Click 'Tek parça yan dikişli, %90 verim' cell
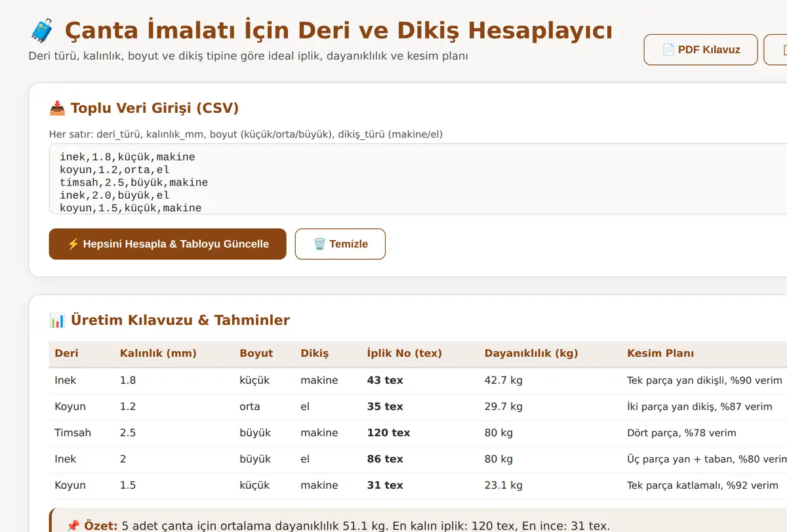This screenshot has width=787, height=532. point(704,380)
